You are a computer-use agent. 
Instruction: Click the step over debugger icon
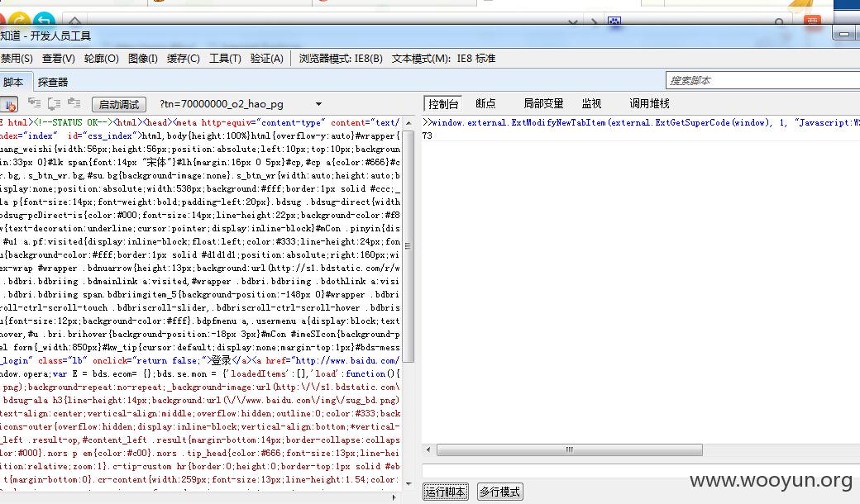(55, 103)
